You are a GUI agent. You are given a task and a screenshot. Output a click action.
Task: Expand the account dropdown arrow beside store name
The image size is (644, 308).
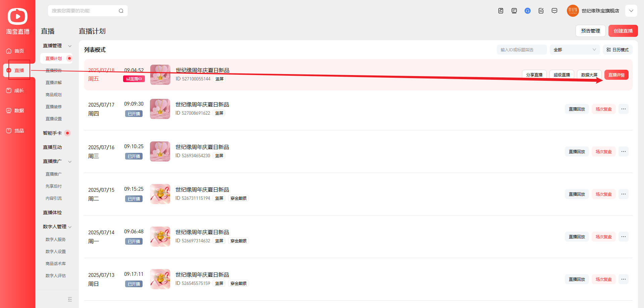pyautogui.click(x=631, y=11)
